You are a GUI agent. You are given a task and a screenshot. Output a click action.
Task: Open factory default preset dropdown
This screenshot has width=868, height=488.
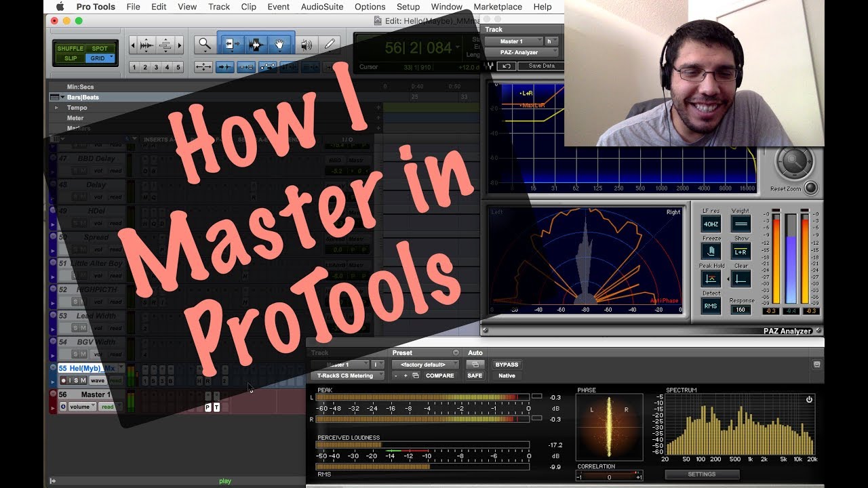coord(425,365)
